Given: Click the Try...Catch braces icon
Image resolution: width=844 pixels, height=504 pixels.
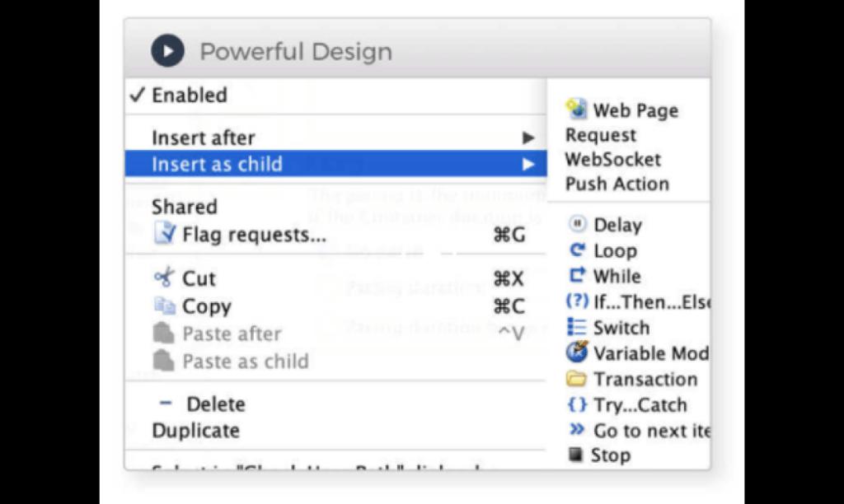Looking at the screenshot, I should (577, 405).
